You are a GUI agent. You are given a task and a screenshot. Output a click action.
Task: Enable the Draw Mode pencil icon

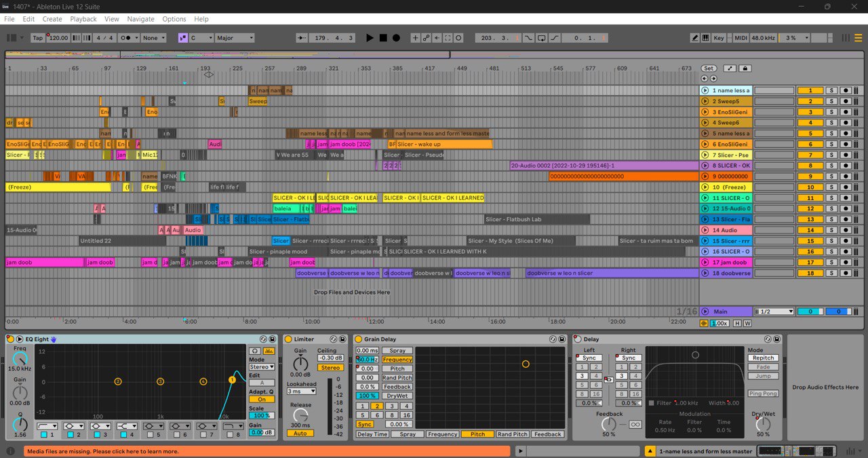point(695,38)
